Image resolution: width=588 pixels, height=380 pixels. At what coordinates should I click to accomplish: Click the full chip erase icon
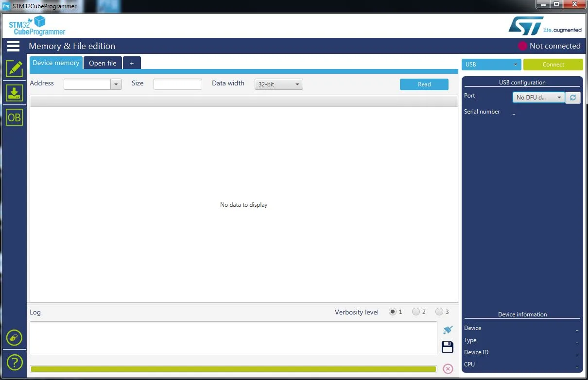(14, 337)
